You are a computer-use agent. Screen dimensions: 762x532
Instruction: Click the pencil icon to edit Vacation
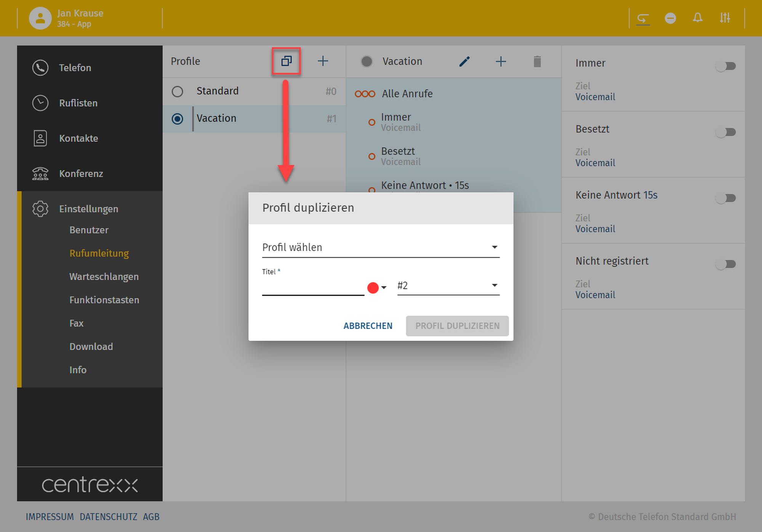tap(464, 61)
